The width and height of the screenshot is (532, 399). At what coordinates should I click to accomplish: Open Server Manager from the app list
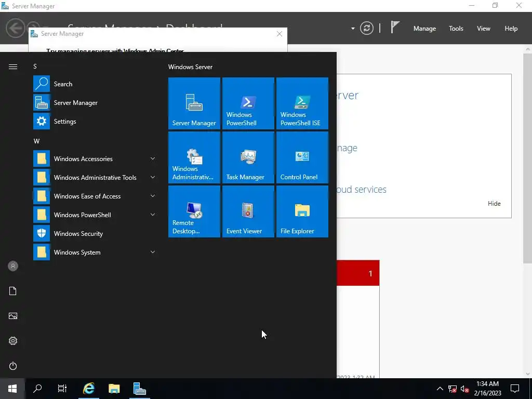click(x=95, y=102)
